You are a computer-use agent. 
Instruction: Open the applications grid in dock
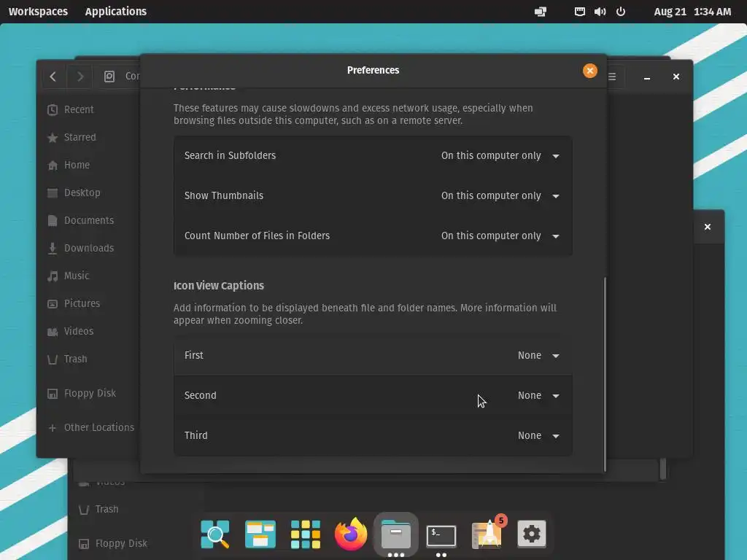(306, 534)
